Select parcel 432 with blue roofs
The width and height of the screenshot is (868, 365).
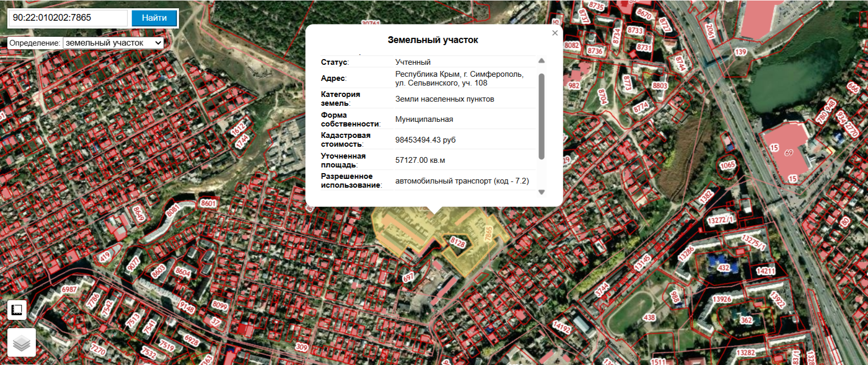724,268
